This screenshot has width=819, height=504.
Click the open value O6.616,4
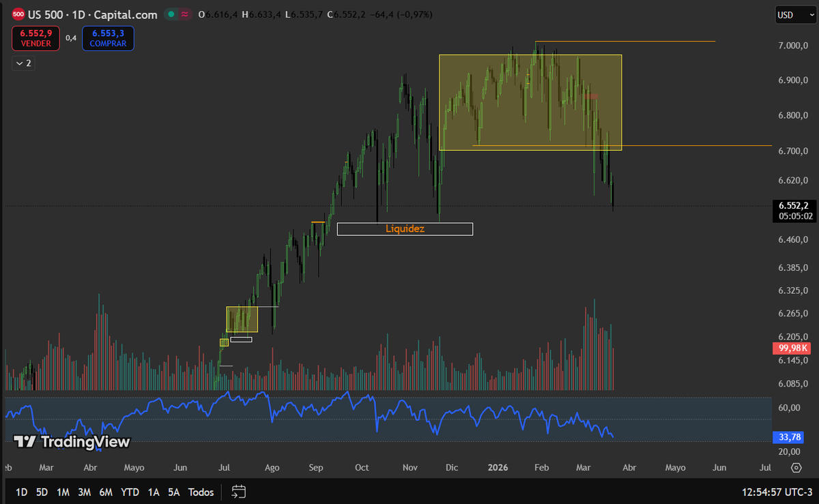point(218,14)
